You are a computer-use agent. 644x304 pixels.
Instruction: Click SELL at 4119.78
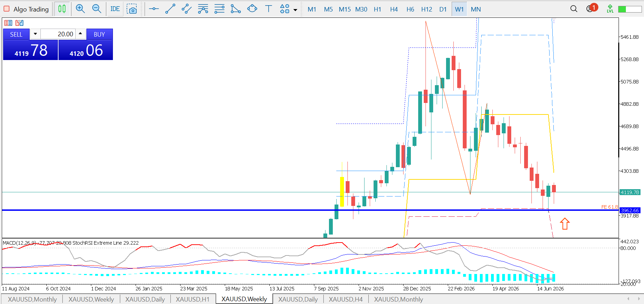tap(30, 50)
